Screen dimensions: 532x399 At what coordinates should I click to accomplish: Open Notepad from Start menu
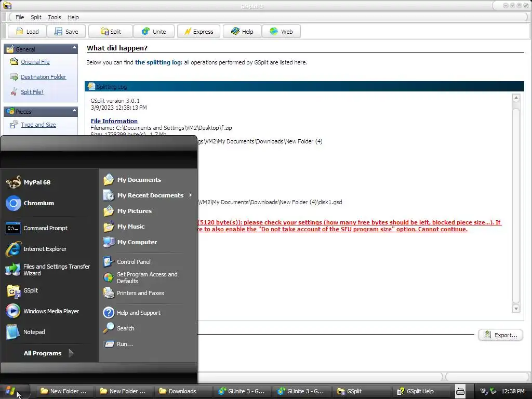(49, 332)
